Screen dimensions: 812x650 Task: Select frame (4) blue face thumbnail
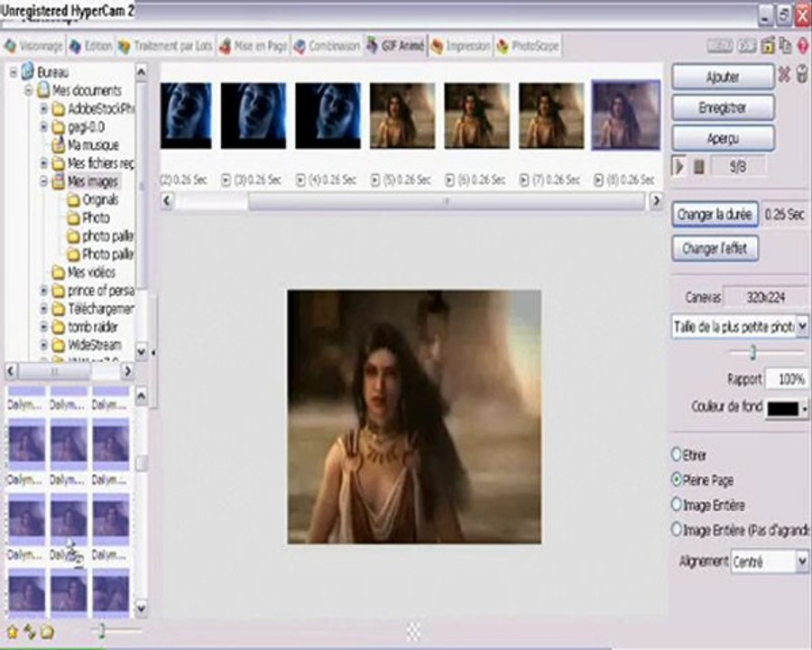[328, 115]
